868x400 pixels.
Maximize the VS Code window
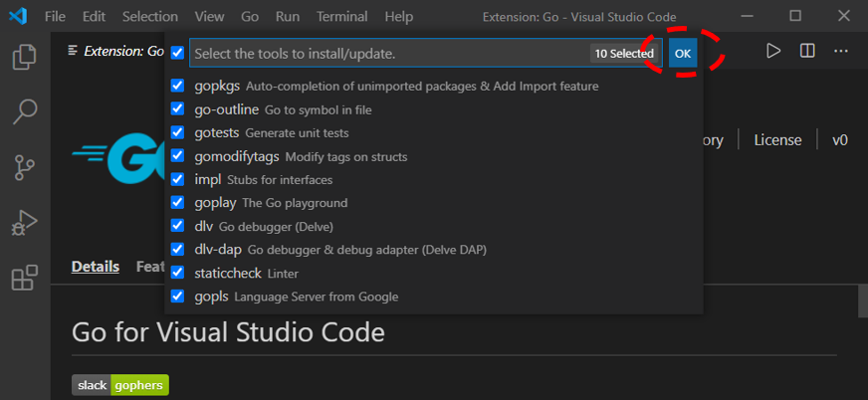click(x=795, y=16)
